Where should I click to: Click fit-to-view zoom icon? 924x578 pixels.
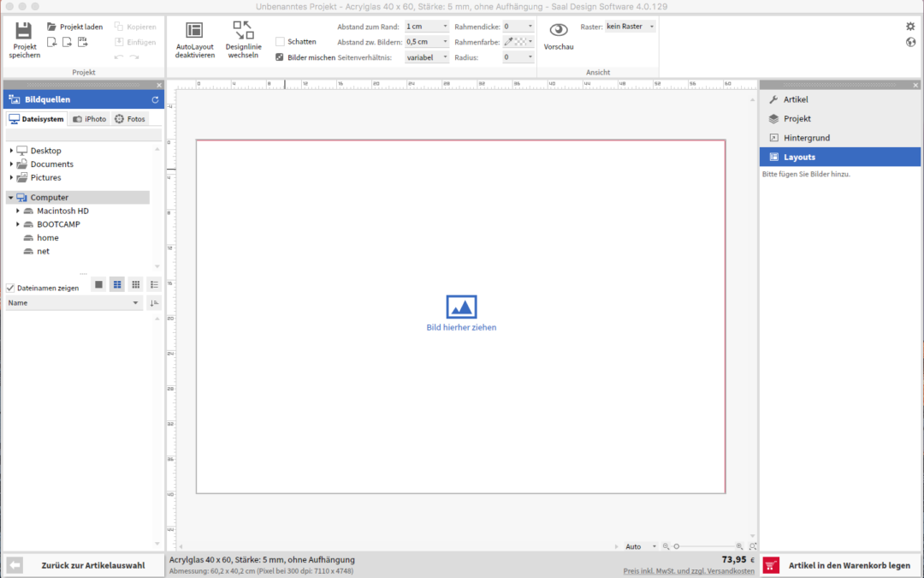[753, 546]
